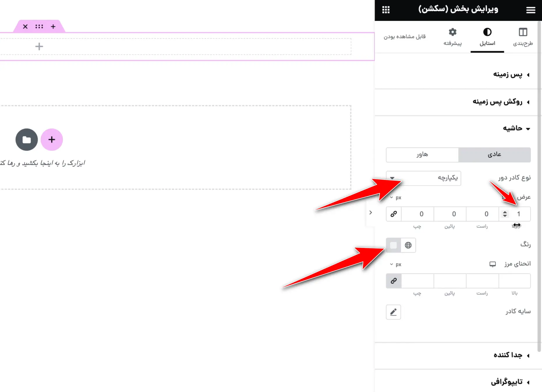Click the pink plus button to add a widget
Viewport: 542px width, 392px height.
[52, 140]
